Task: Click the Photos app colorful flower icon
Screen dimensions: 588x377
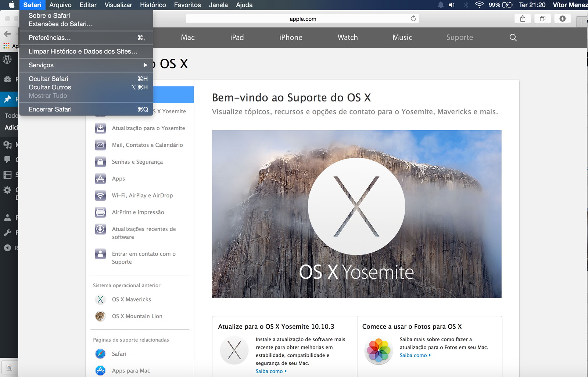Action: (x=379, y=351)
